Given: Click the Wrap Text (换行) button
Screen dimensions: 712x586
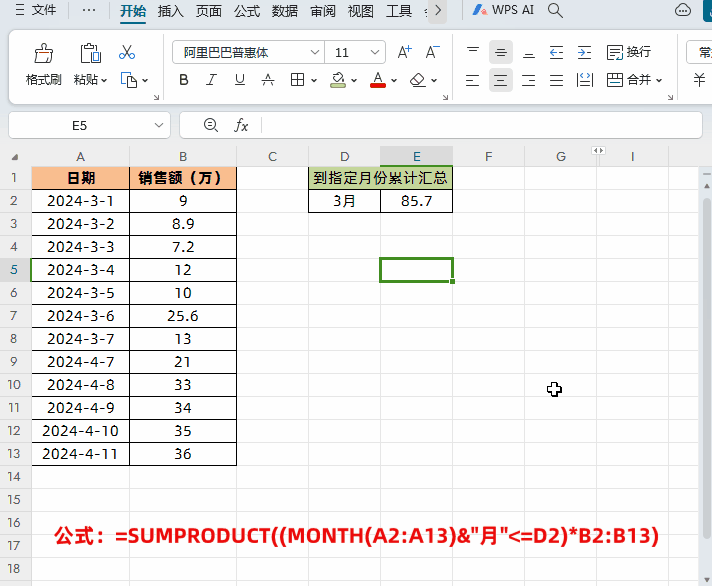Looking at the screenshot, I should (629, 52).
